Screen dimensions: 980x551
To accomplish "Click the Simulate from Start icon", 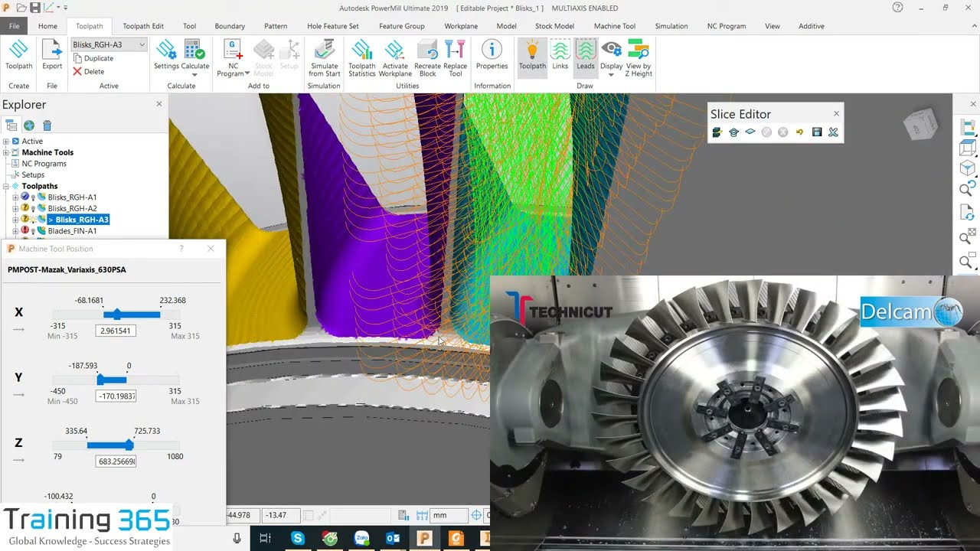I will 324,50.
